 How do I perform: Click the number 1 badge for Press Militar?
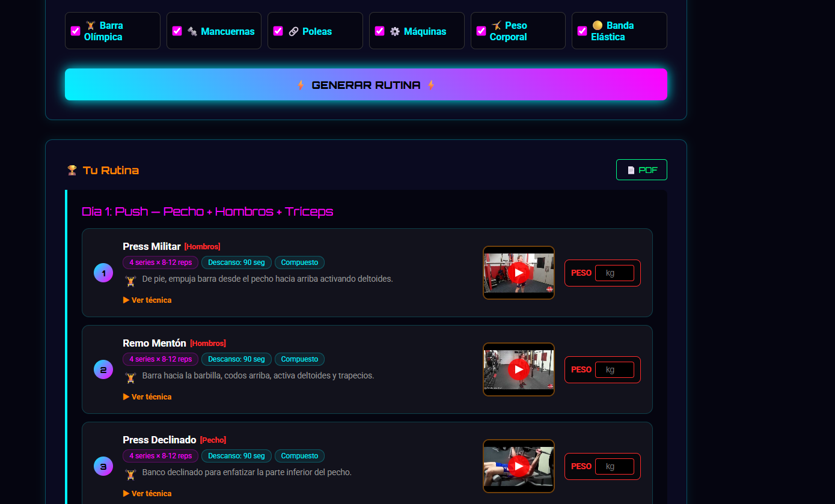click(103, 273)
